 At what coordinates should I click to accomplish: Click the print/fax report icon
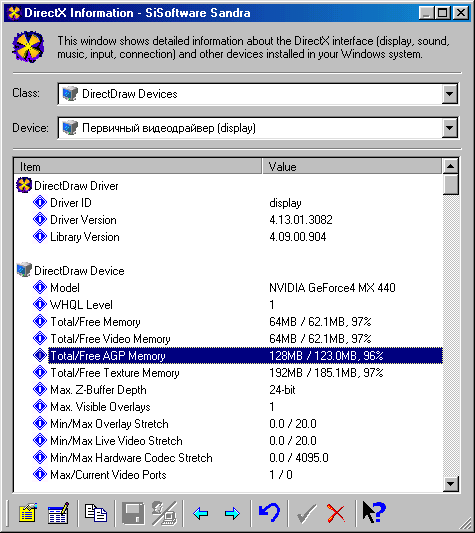[164, 513]
